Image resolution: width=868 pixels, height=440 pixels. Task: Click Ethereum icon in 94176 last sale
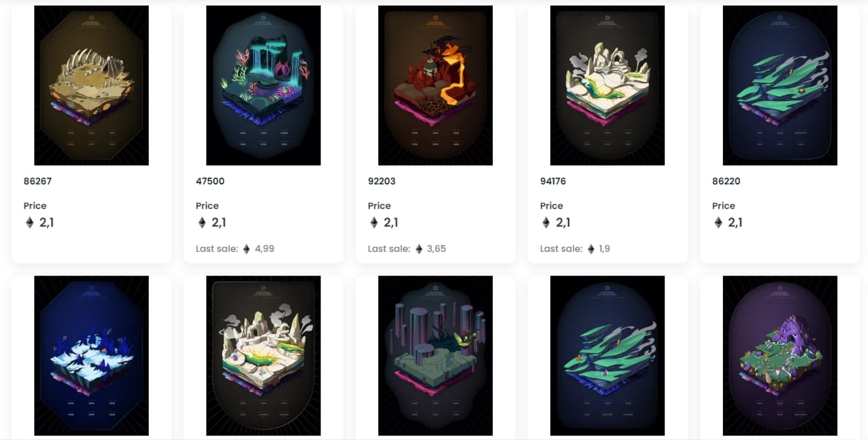591,249
